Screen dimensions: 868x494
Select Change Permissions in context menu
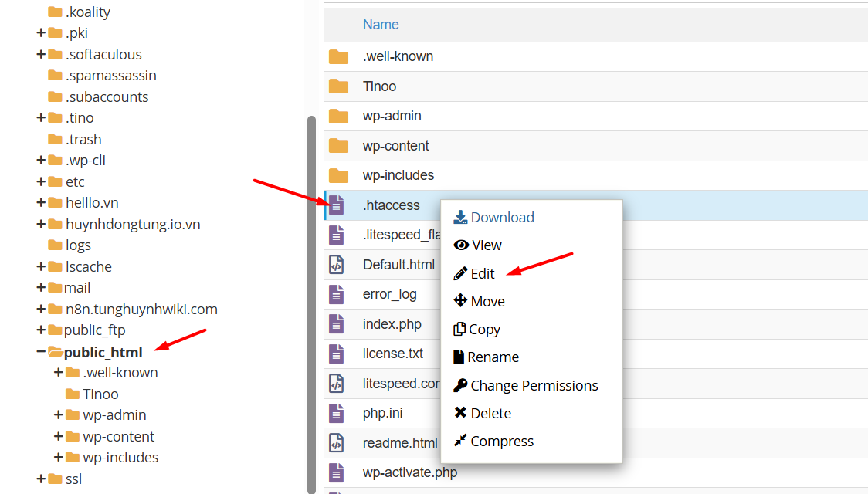click(x=534, y=385)
